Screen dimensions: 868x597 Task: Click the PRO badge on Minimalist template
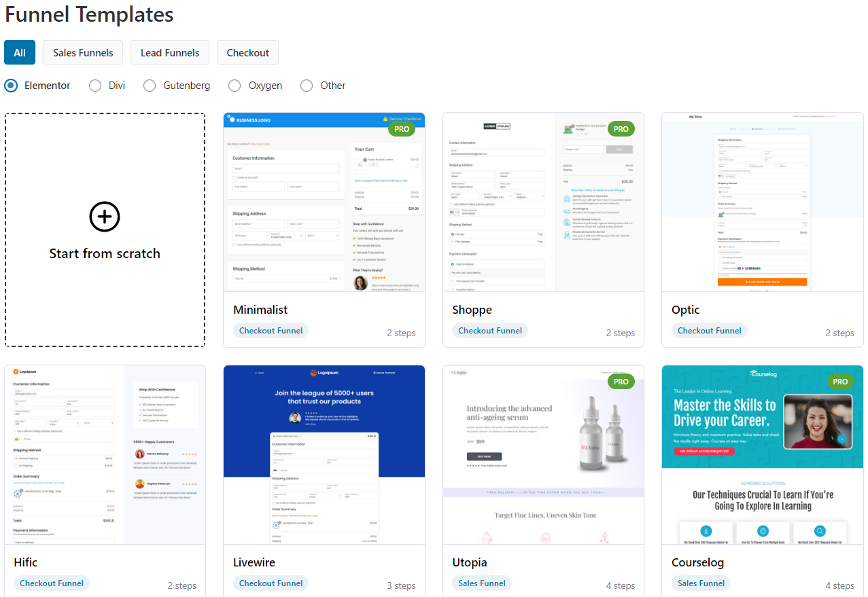pyautogui.click(x=402, y=129)
